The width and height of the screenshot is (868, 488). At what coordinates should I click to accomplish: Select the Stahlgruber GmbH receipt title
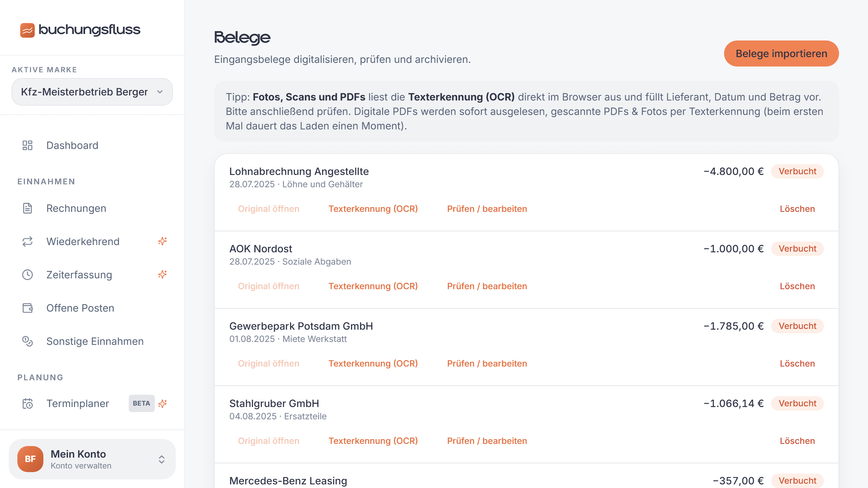click(274, 403)
